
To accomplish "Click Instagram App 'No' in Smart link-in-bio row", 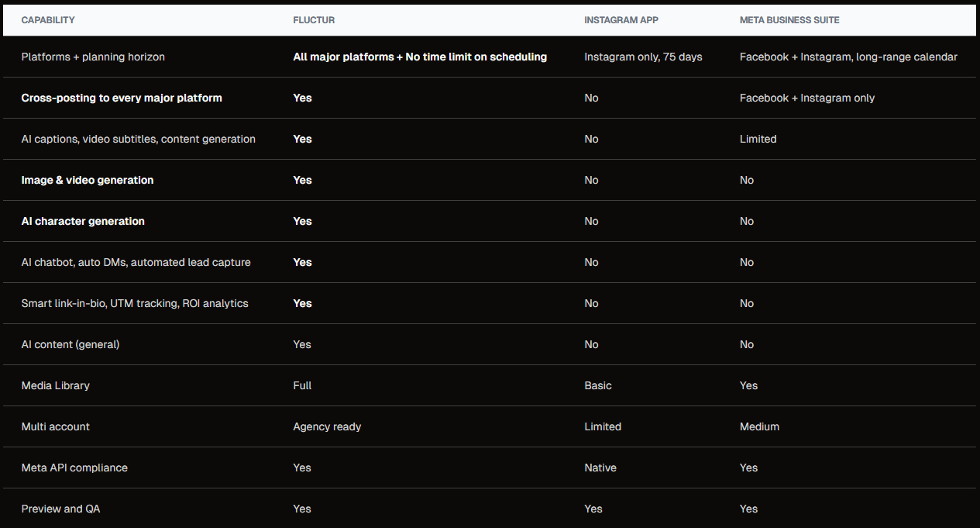I will point(591,303).
